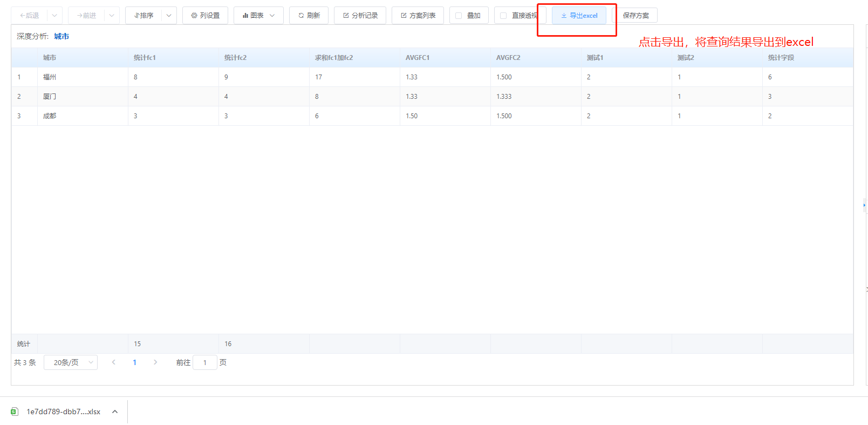Toggle the 直接透视 checkbox
The image size is (868, 425).
(503, 16)
